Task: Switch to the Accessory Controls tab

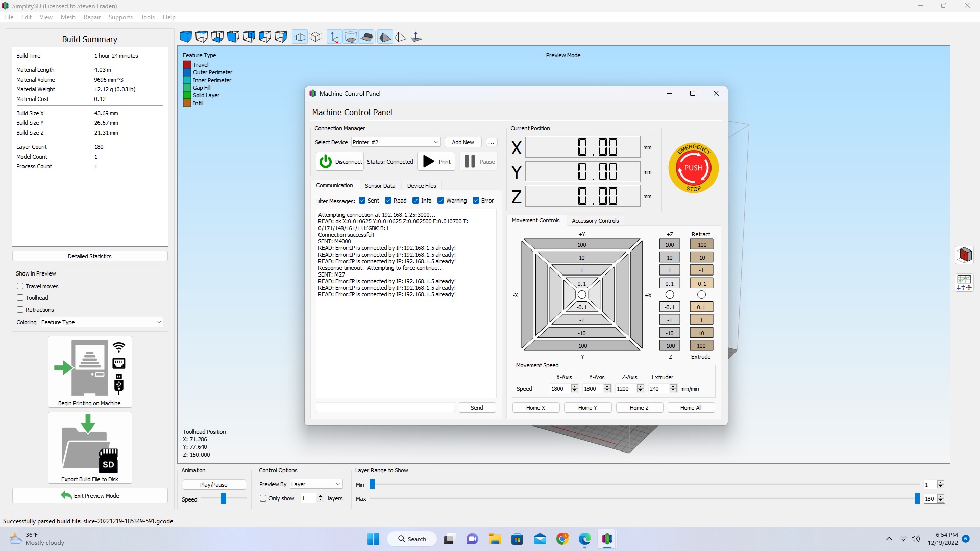Action: click(595, 221)
